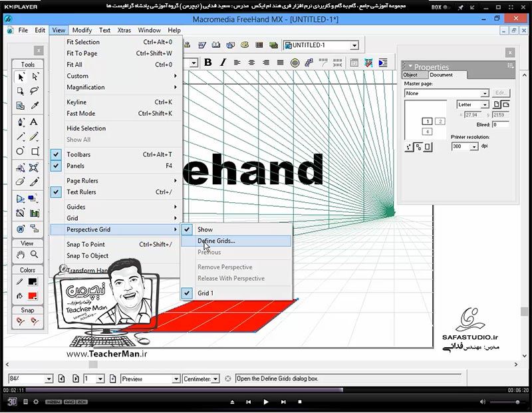This screenshot has height=413, width=532.
Task: Click Hide Selection menu entry
Action: click(x=116, y=128)
